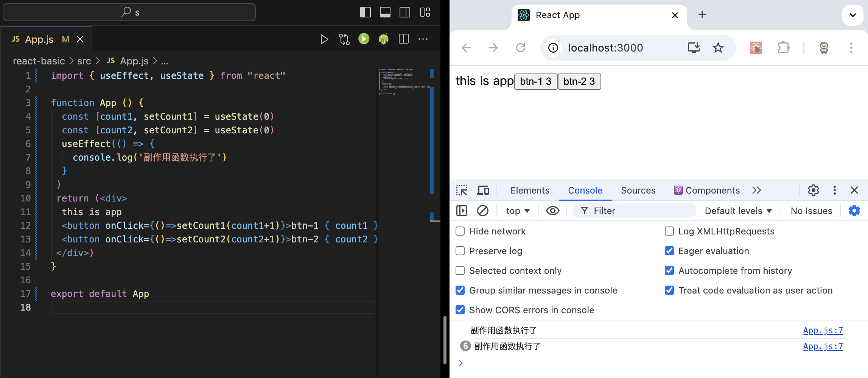Enable the Preserve log checkbox
Viewport: 868px width, 378px height.
coord(460,251)
